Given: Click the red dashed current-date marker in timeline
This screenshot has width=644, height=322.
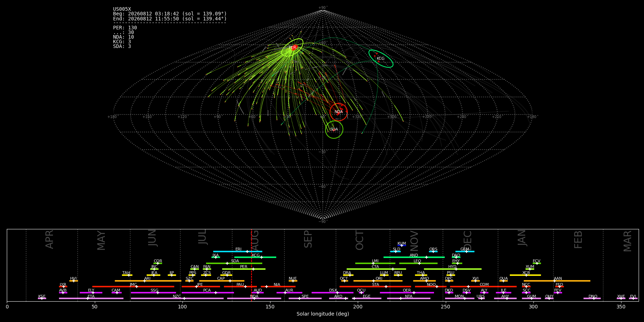Looking at the screenshot, I should [252, 265].
